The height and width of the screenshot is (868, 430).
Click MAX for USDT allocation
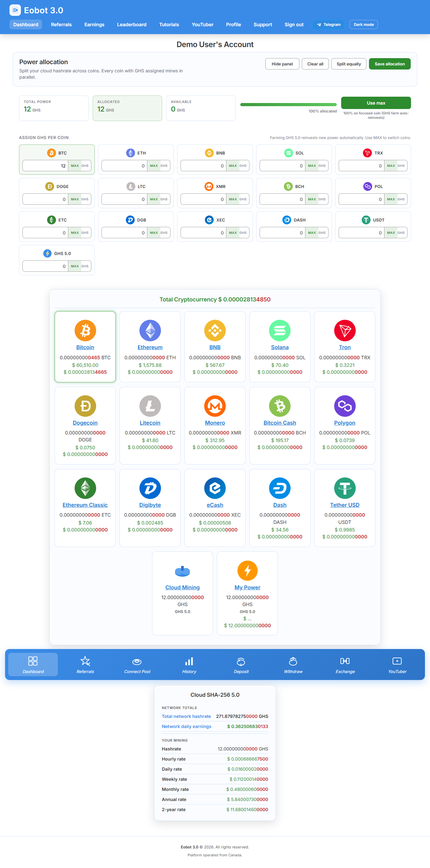pos(391,233)
